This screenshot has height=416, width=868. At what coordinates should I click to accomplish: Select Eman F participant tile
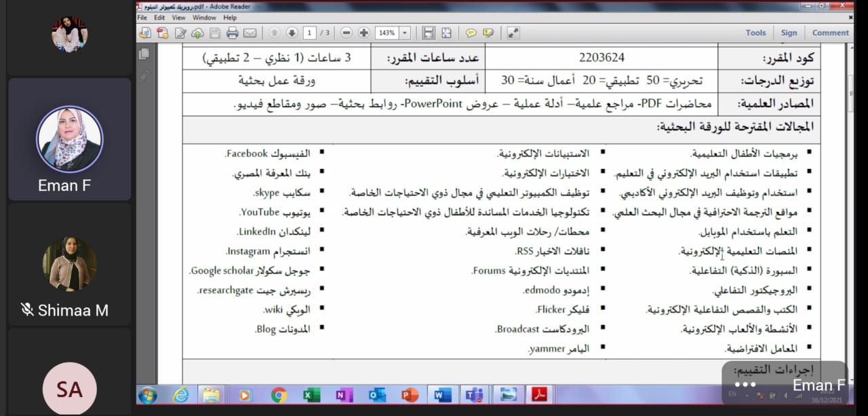69,139
